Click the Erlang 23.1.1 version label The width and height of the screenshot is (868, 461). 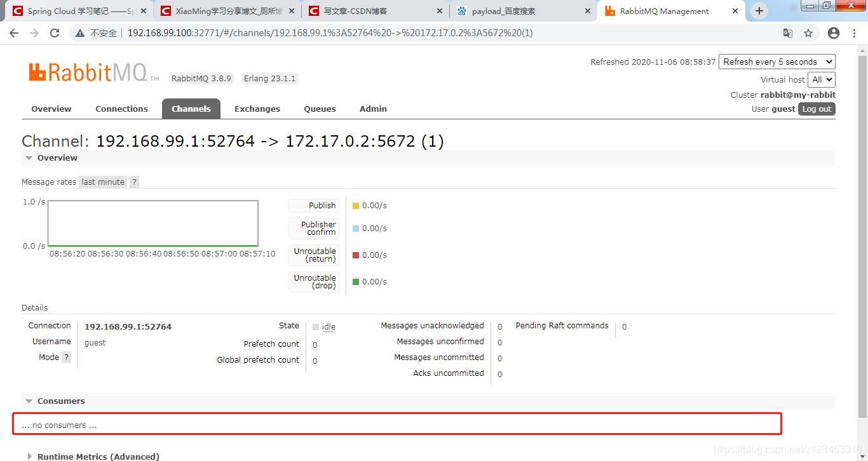[270, 79]
